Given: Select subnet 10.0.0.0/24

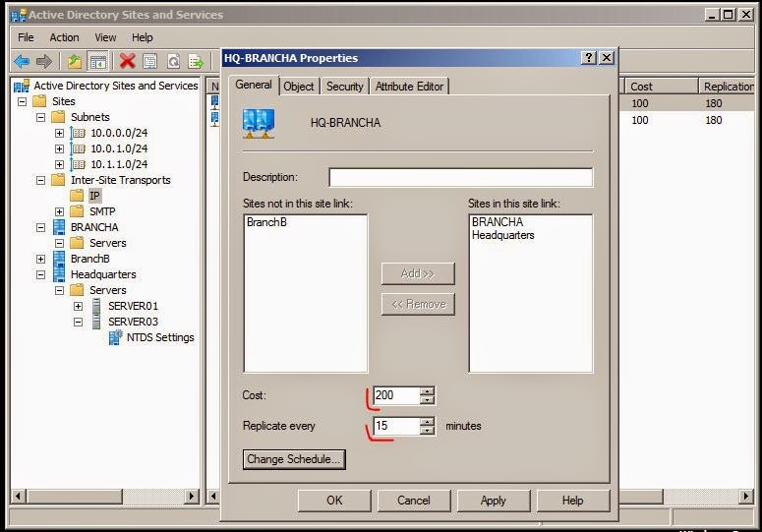Looking at the screenshot, I should [119, 133].
